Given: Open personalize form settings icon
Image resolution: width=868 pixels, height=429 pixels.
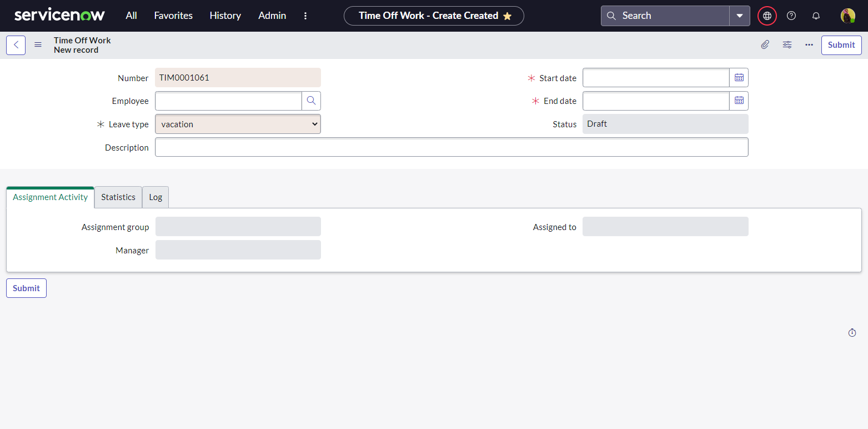Looking at the screenshot, I should [x=787, y=45].
